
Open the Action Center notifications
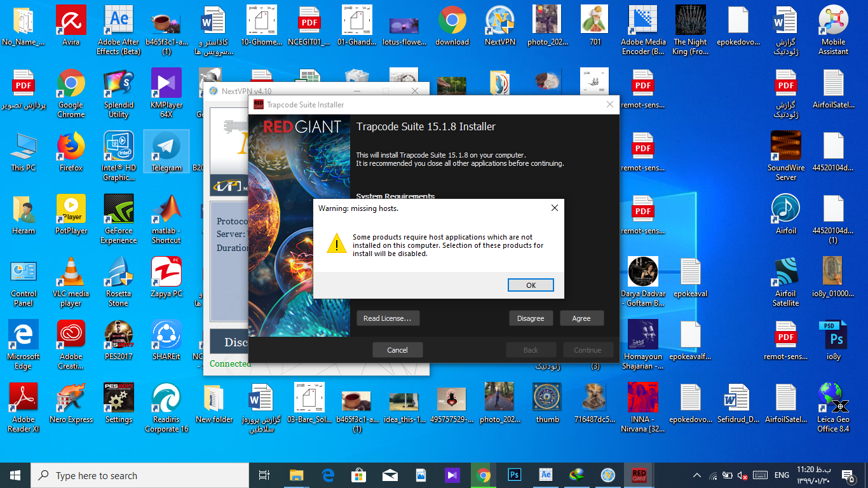(x=847, y=475)
